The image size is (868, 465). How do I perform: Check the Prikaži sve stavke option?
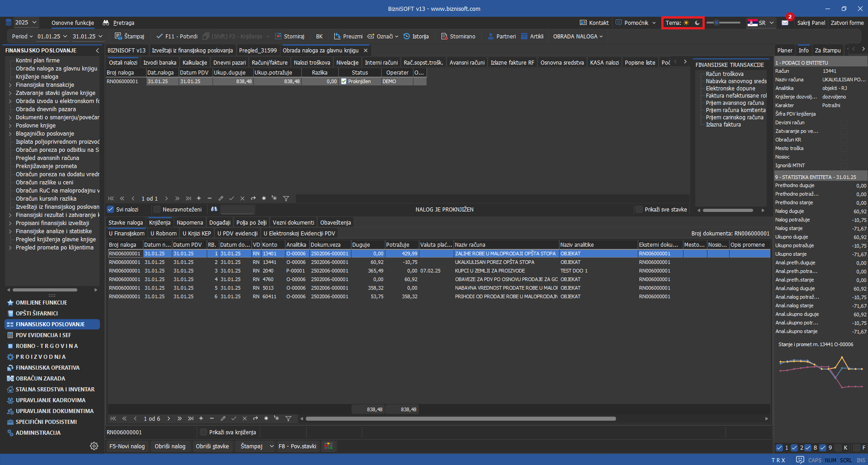pyautogui.click(x=639, y=209)
